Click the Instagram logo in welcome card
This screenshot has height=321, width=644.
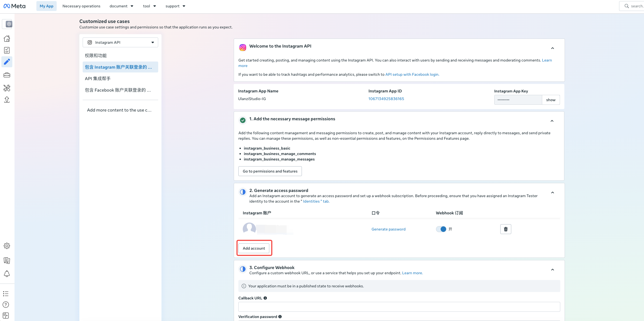pyautogui.click(x=243, y=48)
